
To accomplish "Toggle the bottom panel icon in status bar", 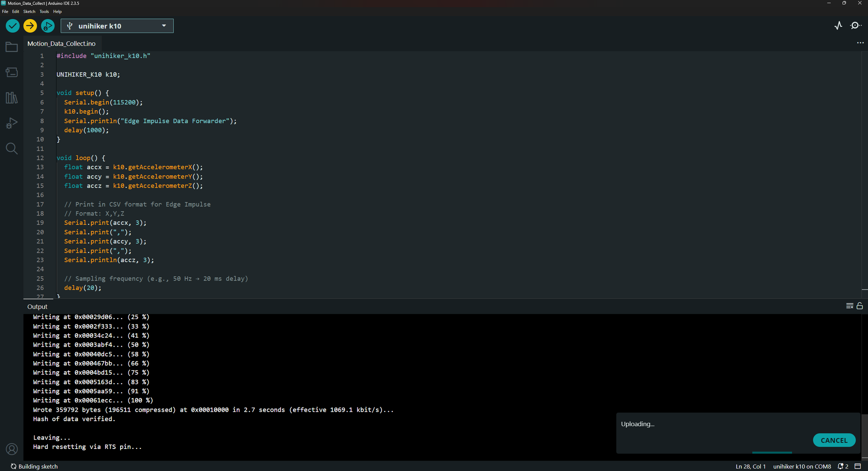I will pos(858,466).
